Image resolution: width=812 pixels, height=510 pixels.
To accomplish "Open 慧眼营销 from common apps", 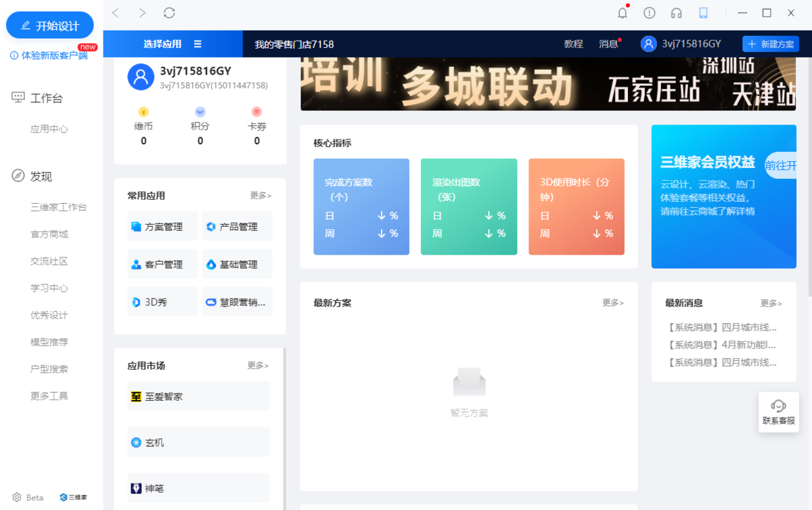I will 237,301.
